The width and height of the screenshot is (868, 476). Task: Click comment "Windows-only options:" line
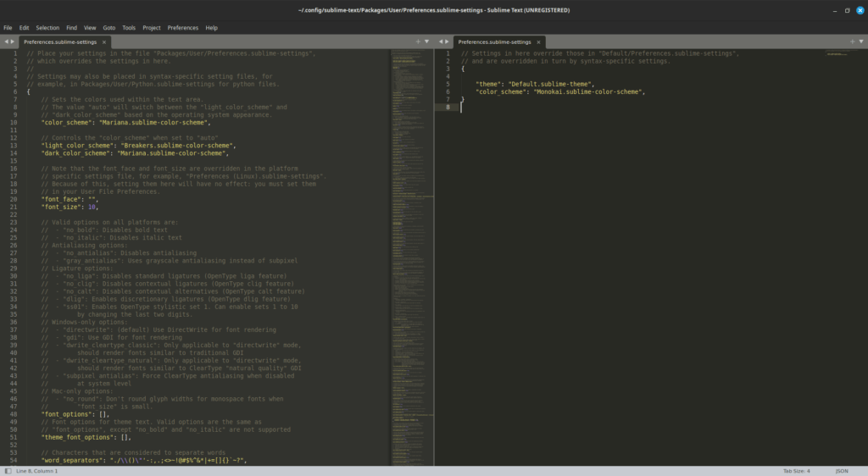click(x=84, y=323)
